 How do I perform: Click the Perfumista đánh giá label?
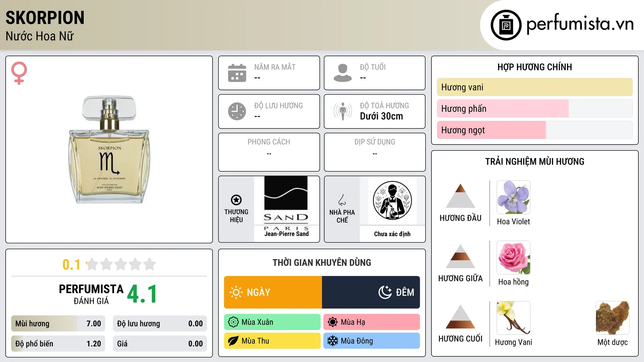91,294
